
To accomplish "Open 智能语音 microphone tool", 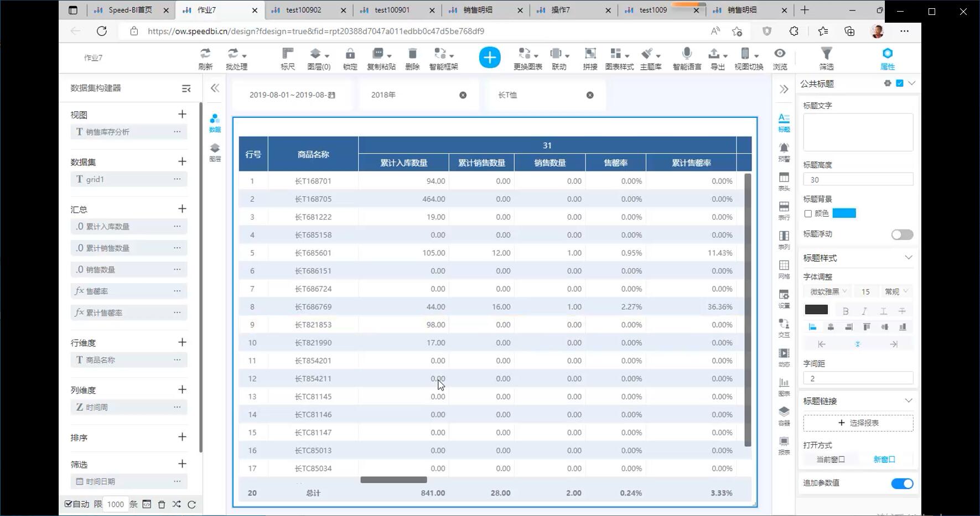I will (x=687, y=54).
